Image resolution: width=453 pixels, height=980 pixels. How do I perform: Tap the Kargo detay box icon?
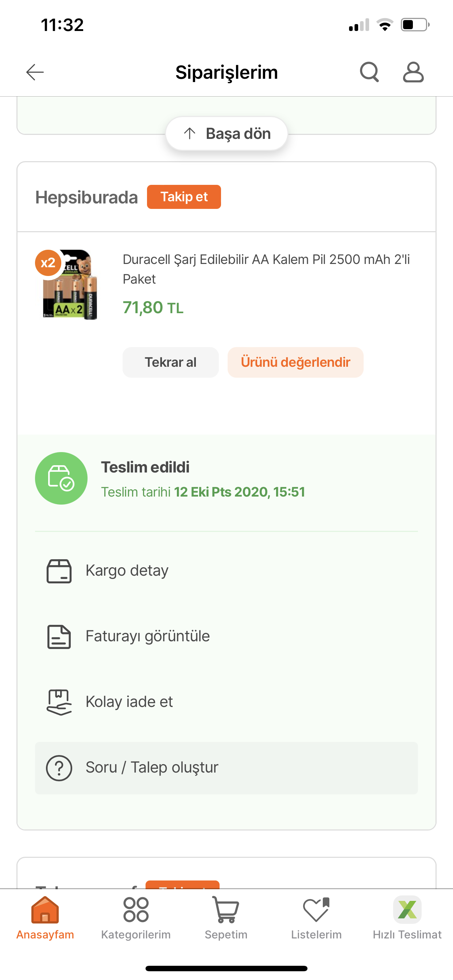tap(59, 571)
